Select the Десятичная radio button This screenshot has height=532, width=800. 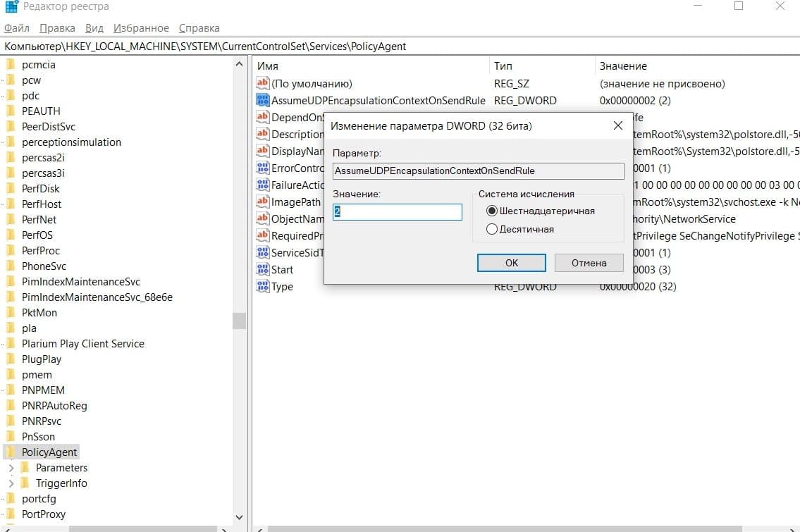pos(492,229)
